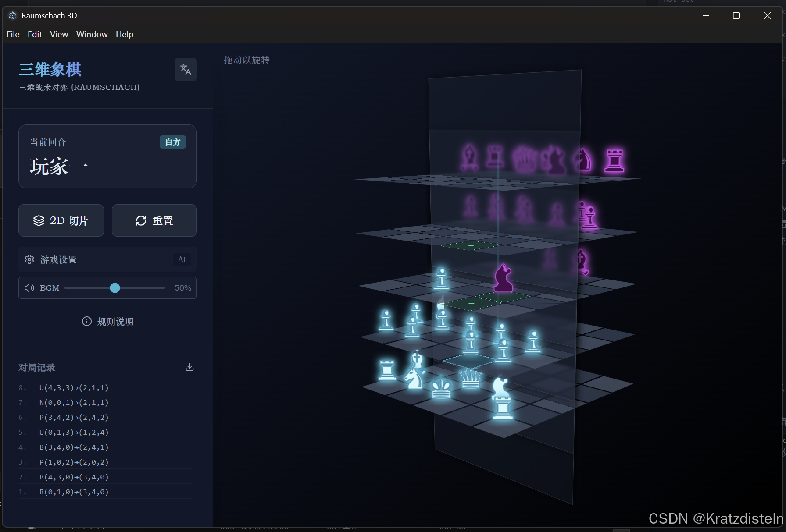Switch to 2D slice view with 2D 切片
Viewport: 786px width, 532px height.
tap(61, 220)
